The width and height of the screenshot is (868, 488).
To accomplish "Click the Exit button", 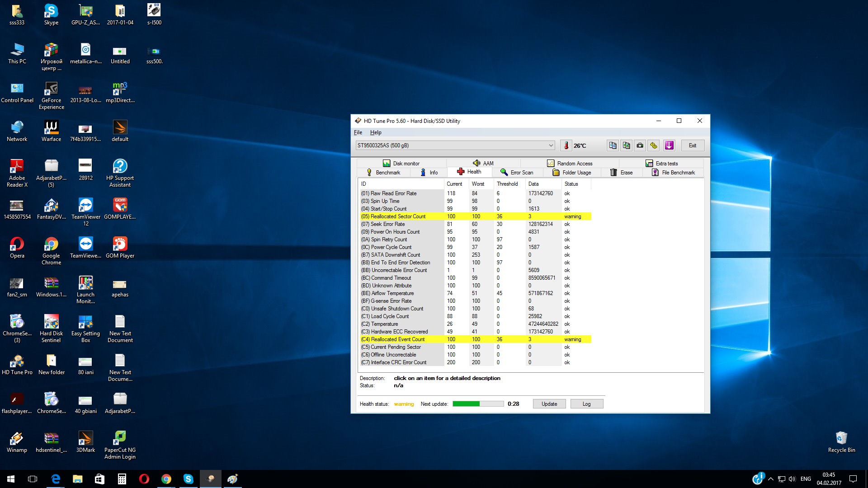I will pyautogui.click(x=692, y=145).
